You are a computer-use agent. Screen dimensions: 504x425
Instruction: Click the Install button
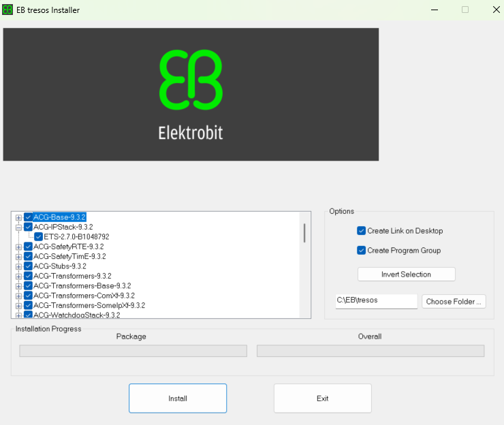coord(178,398)
